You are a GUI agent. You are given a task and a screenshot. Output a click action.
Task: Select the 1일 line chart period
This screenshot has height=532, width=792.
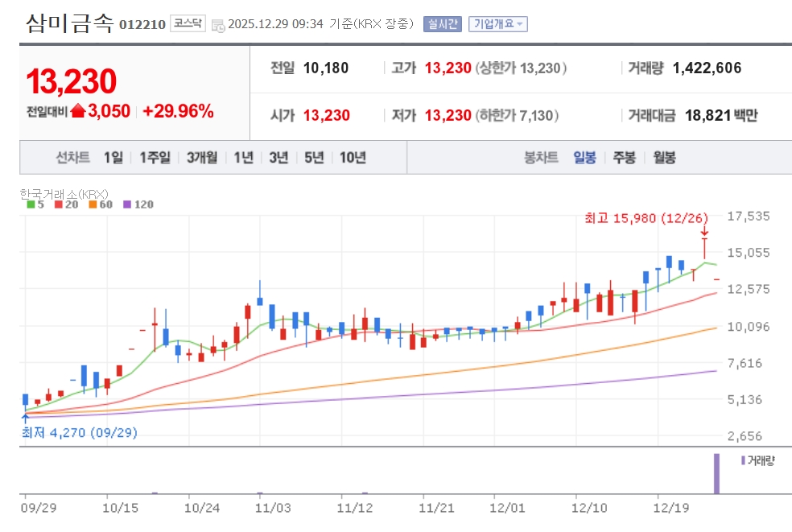tap(113, 158)
